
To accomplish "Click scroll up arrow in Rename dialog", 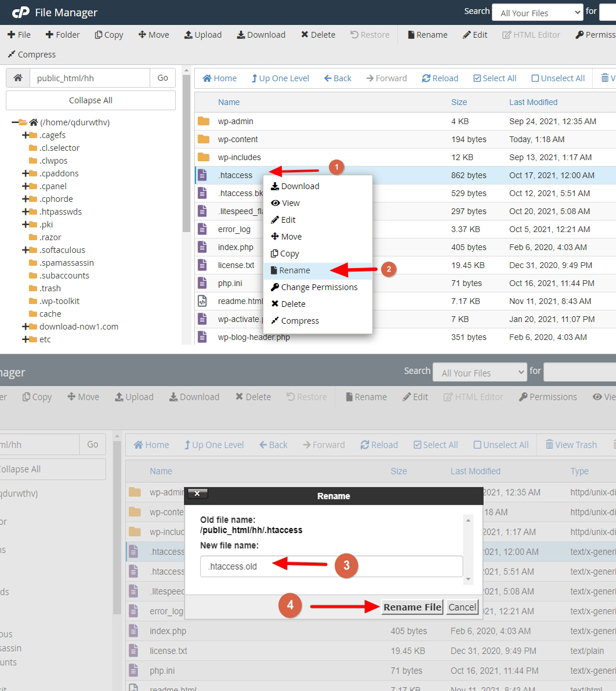I will point(469,520).
